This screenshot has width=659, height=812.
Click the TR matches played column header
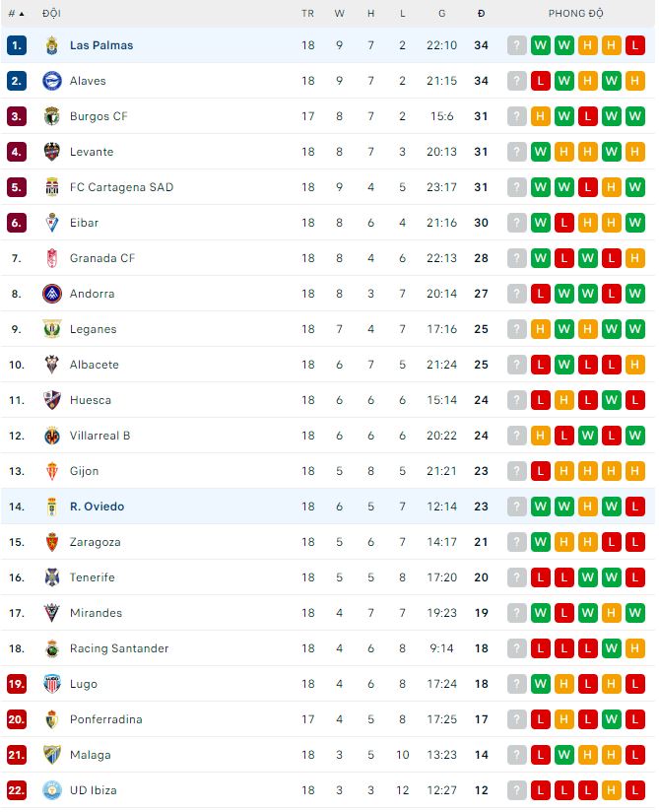[x=307, y=14]
